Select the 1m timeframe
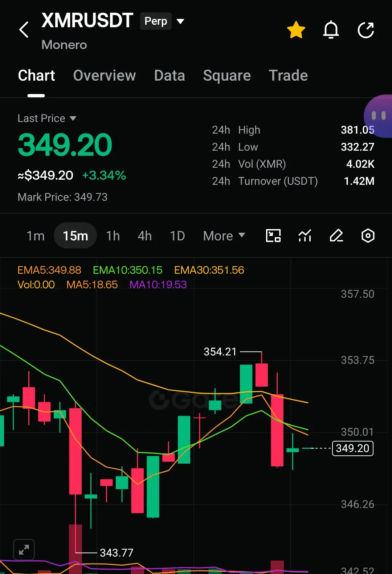 pyautogui.click(x=36, y=236)
